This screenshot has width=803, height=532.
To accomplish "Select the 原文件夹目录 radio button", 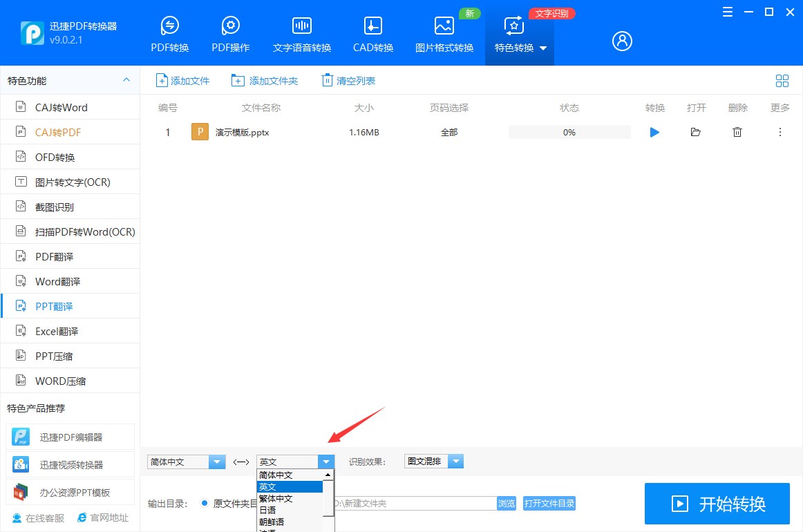I will click(205, 503).
